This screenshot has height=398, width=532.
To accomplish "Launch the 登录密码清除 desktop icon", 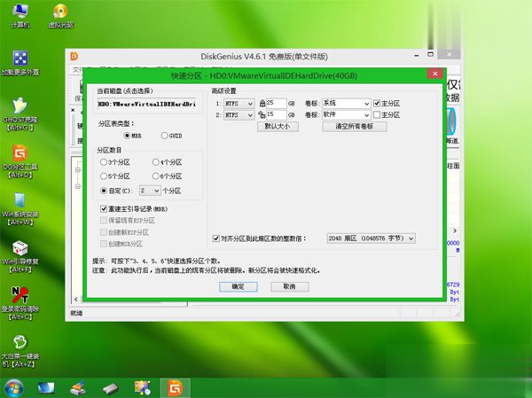I will coord(19,296).
